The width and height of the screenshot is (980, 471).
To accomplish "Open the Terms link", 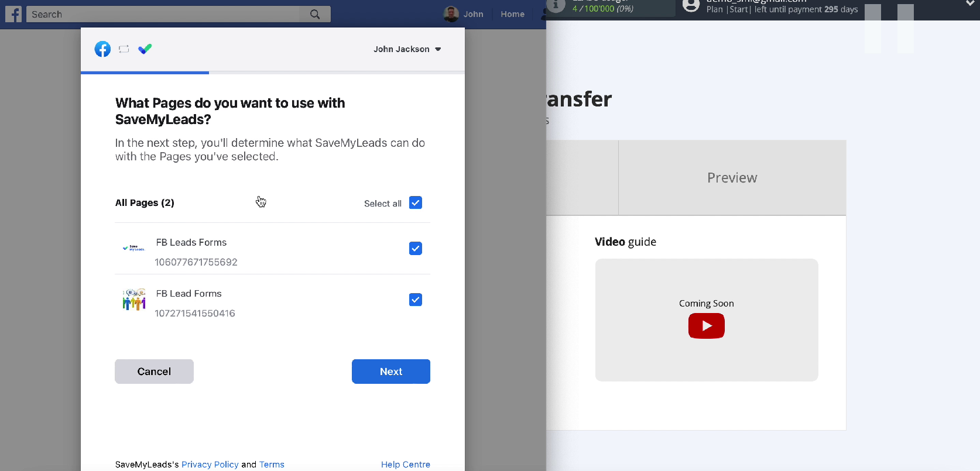I will [x=272, y=465].
